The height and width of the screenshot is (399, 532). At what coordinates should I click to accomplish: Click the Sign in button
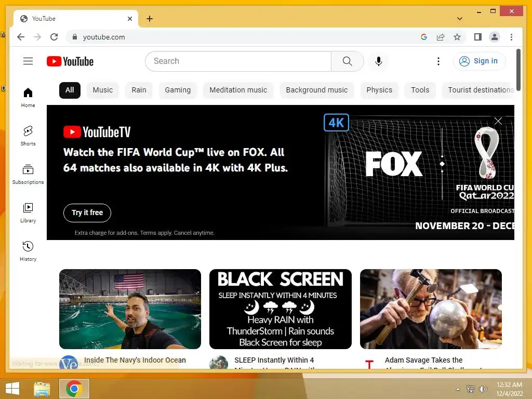479,61
